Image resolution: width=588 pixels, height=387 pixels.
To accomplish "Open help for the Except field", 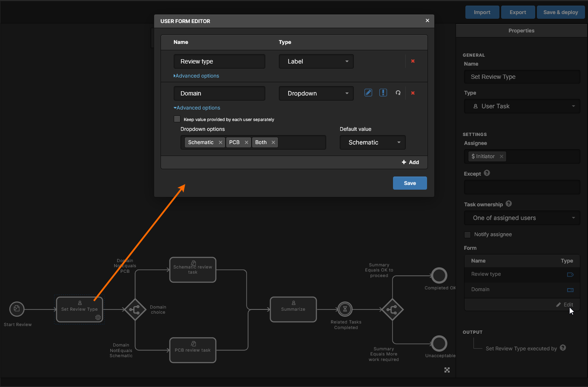I will pos(487,173).
